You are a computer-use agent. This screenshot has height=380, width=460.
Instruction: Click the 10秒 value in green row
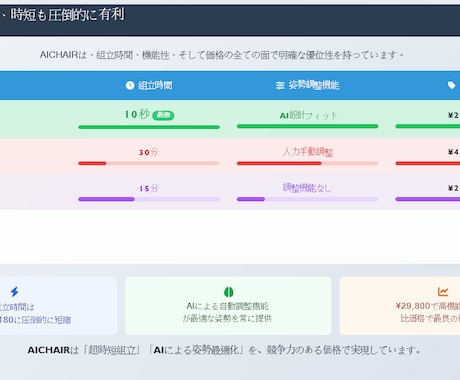click(x=137, y=114)
